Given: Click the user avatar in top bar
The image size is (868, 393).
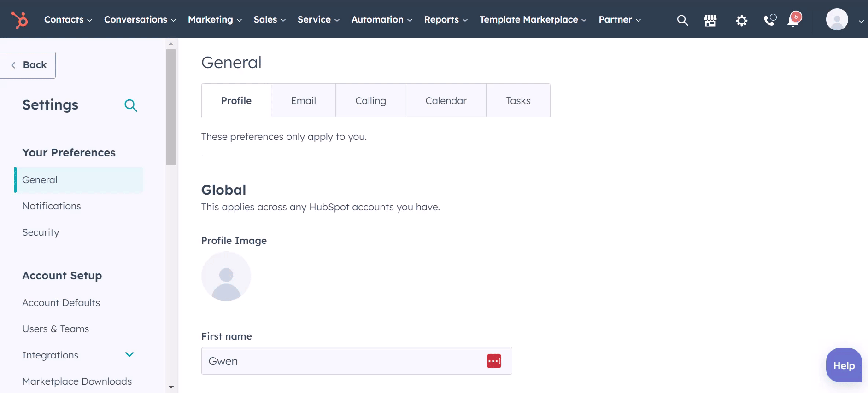Looking at the screenshot, I should click(x=837, y=19).
